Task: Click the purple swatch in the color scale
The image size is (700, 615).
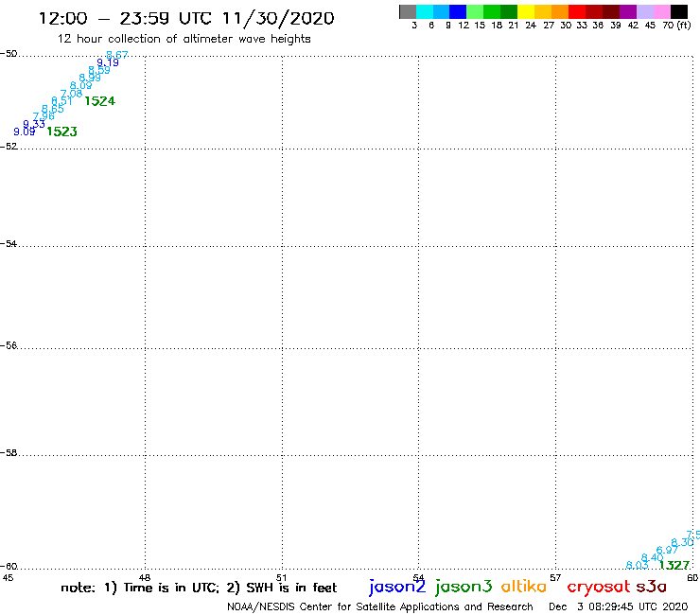Action: (x=628, y=11)
